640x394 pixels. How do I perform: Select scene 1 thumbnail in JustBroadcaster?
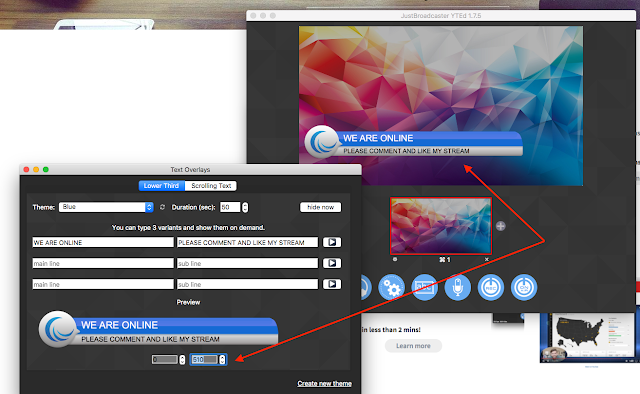pos(441,226)
